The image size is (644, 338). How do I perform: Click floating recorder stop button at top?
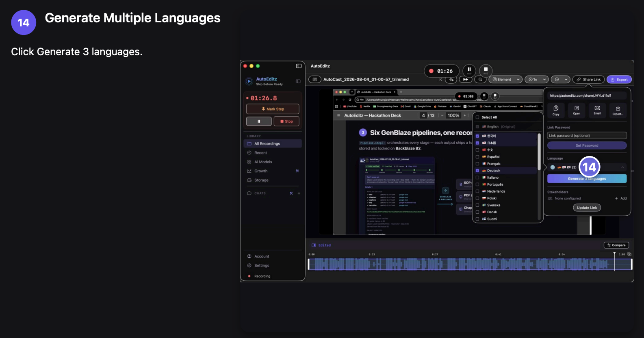(486, 70)
